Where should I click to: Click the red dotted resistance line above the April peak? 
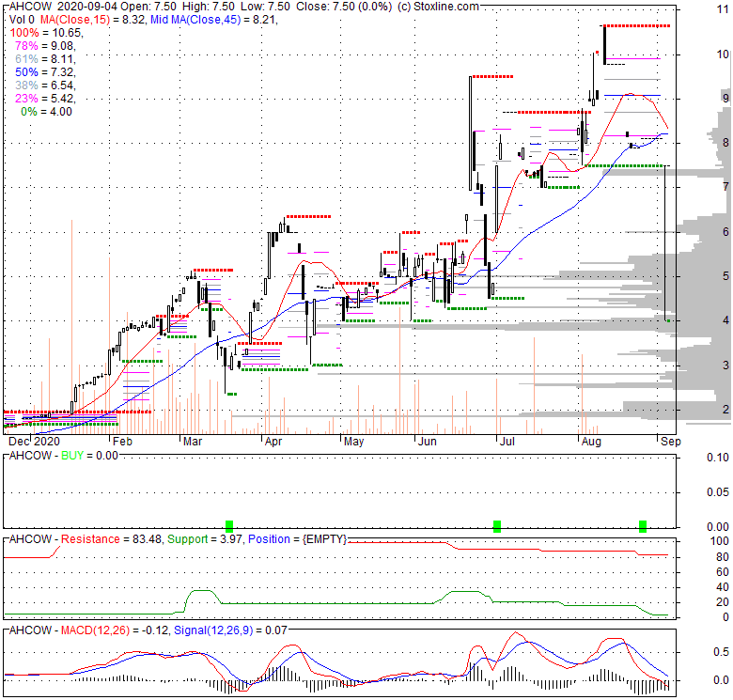[308, 217]
